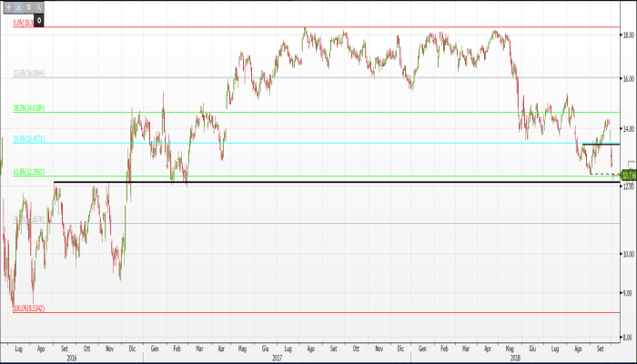The width and height of the screenshot is (637, 364).
Task: Select the line drawing pencil tool
Action: click(x=18, y=6)
